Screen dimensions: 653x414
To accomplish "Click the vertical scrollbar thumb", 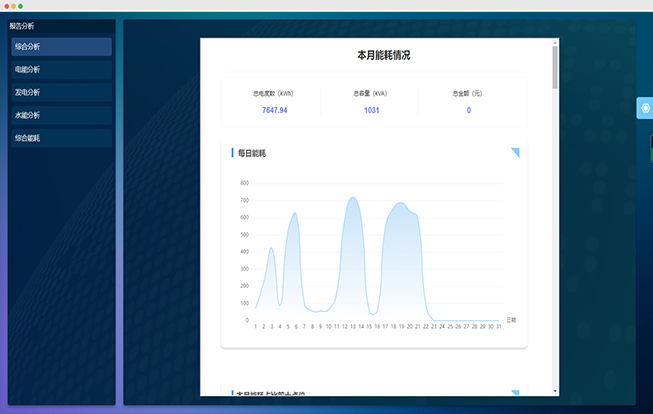I will [555, 70].
